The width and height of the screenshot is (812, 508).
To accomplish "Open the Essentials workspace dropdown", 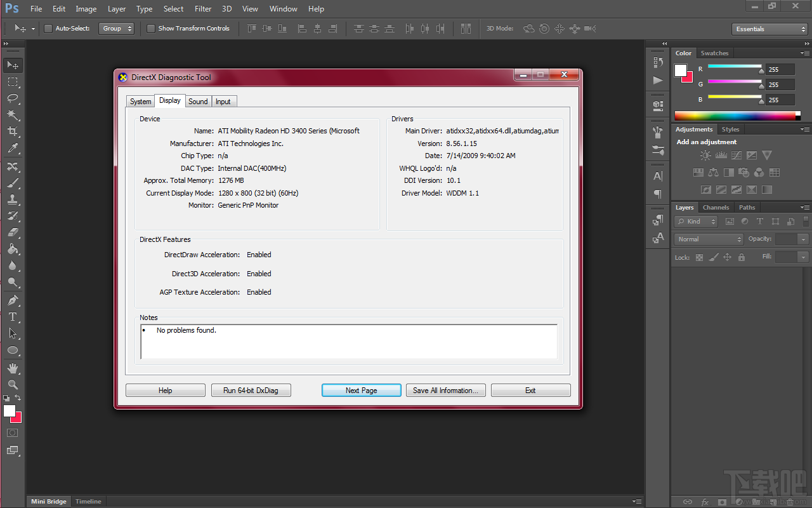I will [769, 29].
